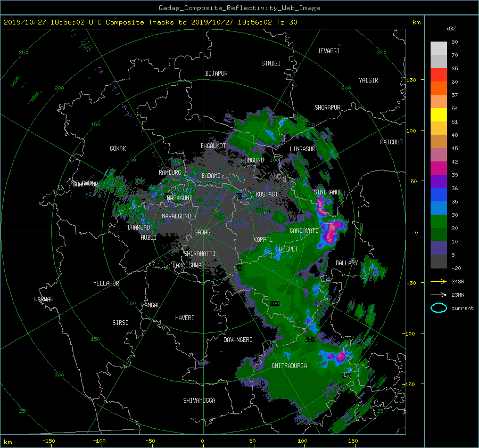
Task: Pick the light gray 70-80 dBZ swatch
Action: pyautogui.click(x=439, y=48)
